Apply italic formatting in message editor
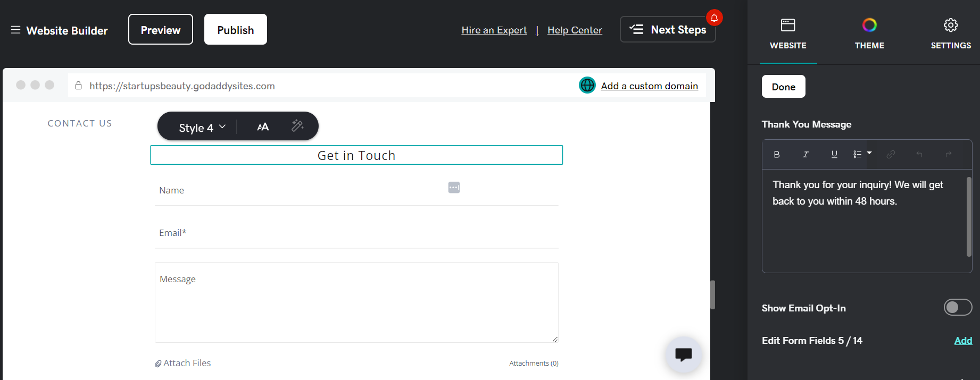Screen dimensions: 980x380 click(x=805, y=155)
